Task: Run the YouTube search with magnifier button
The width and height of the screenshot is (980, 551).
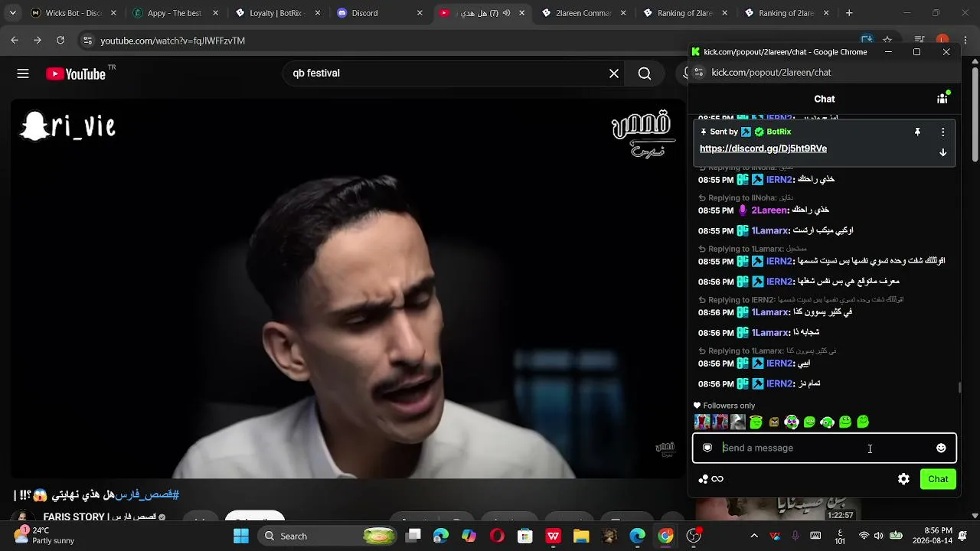Action: [645, 73]
